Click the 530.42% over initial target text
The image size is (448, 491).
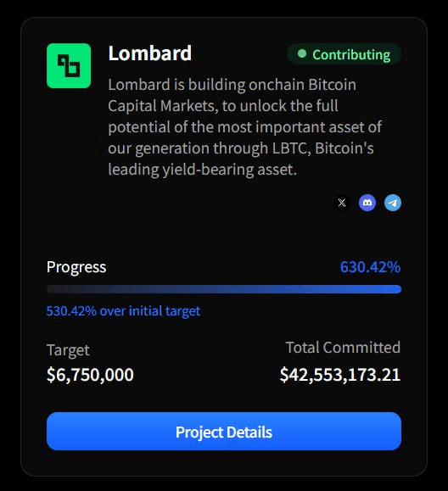click(123, 311)
